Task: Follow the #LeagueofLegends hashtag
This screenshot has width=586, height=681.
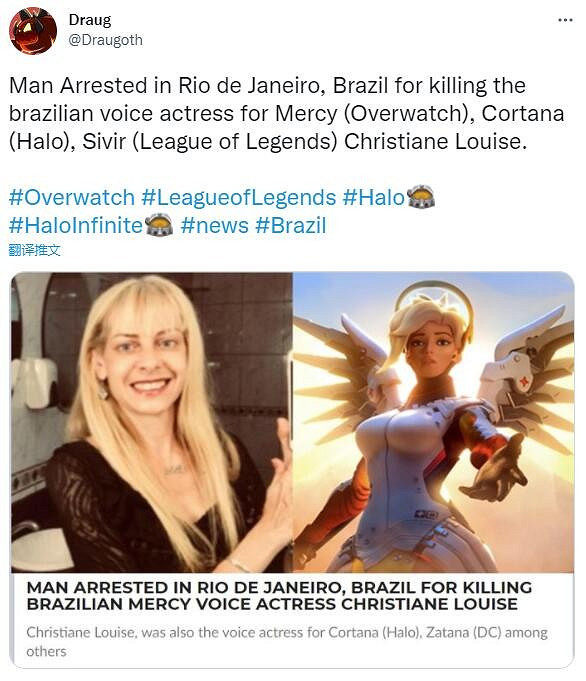Action: [238, 198]
